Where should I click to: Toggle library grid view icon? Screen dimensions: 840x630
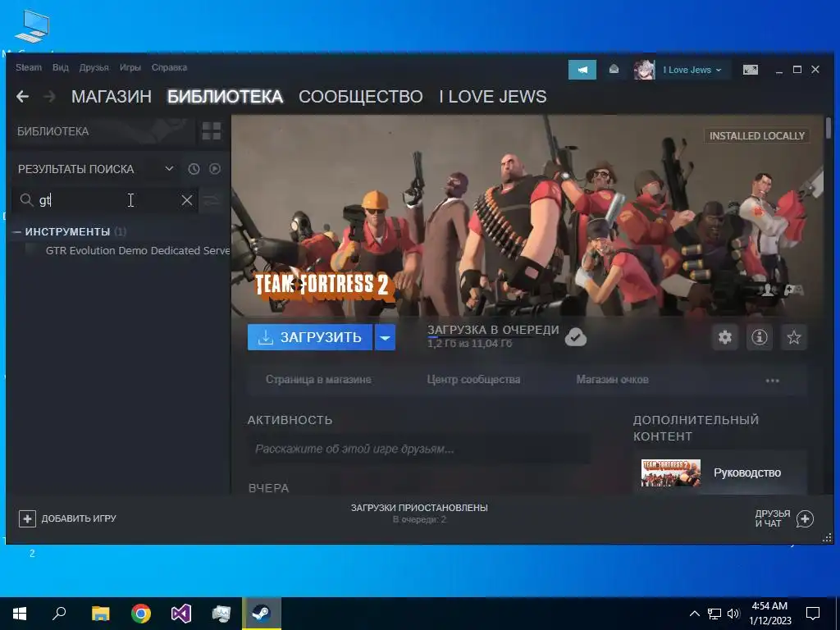(211, 130)
